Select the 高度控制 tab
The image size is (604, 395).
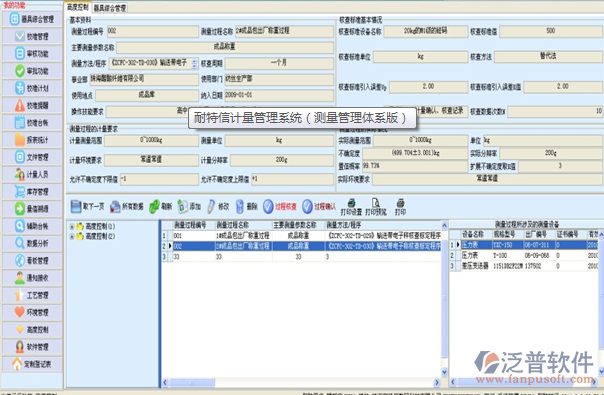(78, 7)
